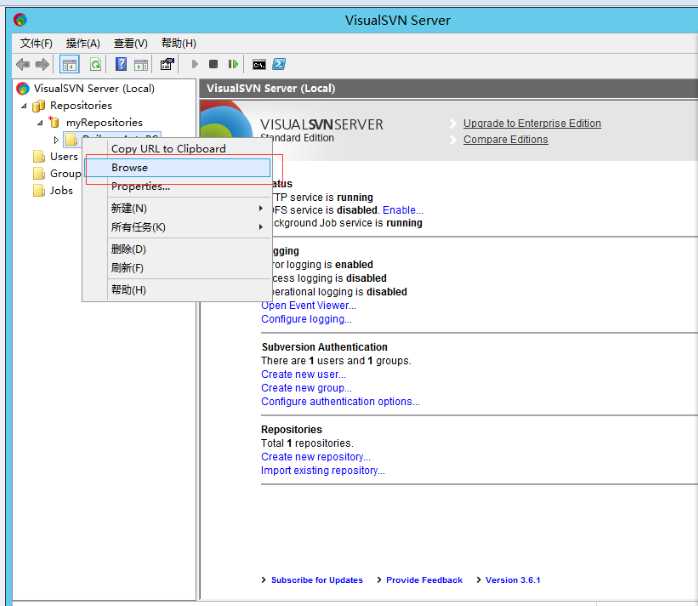Click the VisualSVN logo in title bar
The image size is (698, 606).
tap(20, 20)
